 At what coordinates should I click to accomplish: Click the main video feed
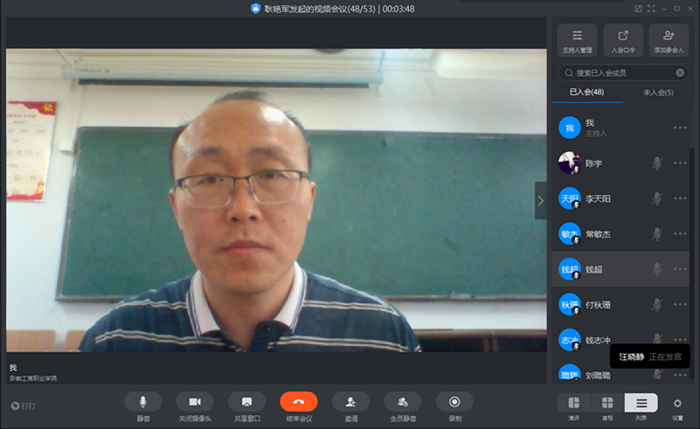[276, 200]
